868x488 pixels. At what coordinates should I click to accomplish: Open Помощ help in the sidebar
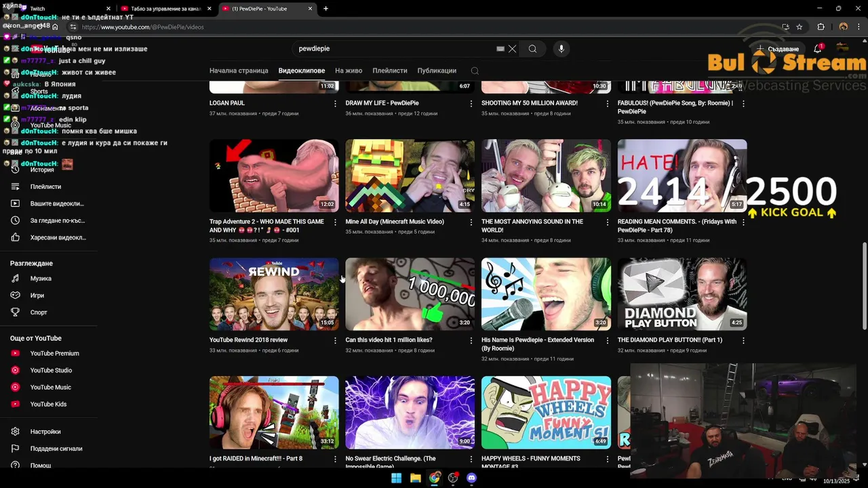coord(40,466)
